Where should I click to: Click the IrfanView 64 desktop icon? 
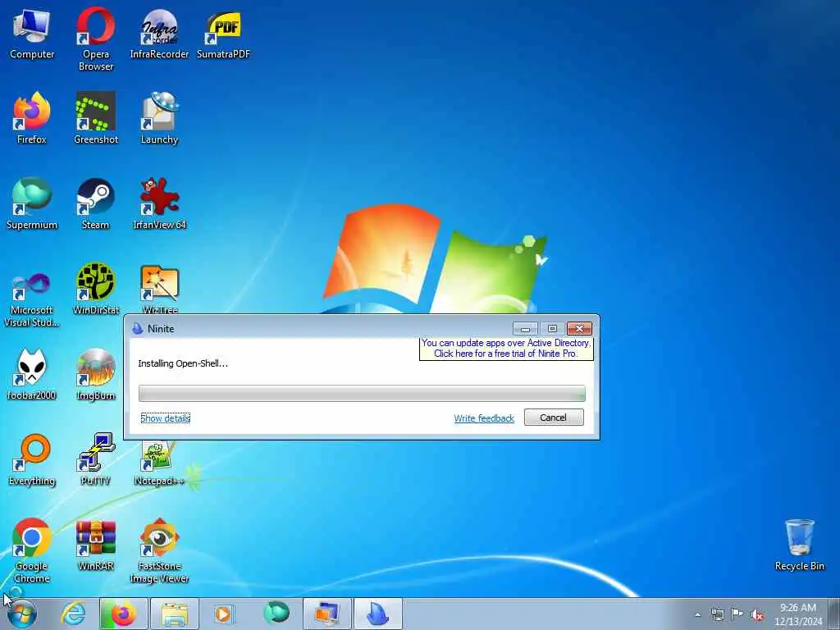click(159, 203)
